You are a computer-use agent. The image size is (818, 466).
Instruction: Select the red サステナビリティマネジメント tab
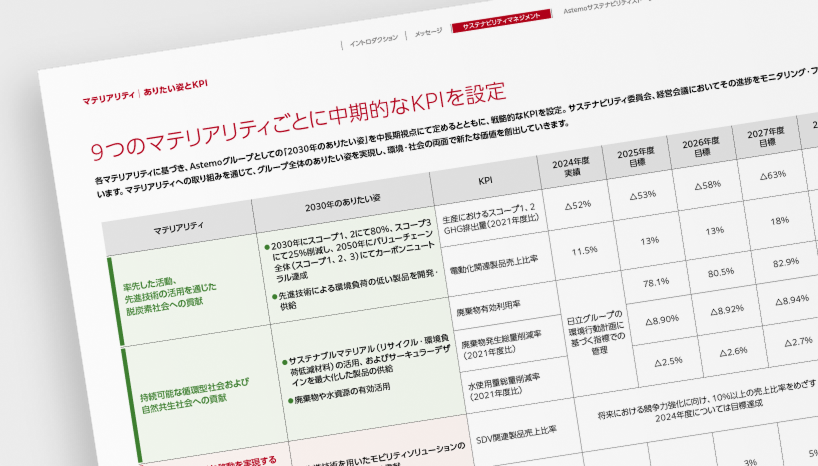(x=500, y=20)
